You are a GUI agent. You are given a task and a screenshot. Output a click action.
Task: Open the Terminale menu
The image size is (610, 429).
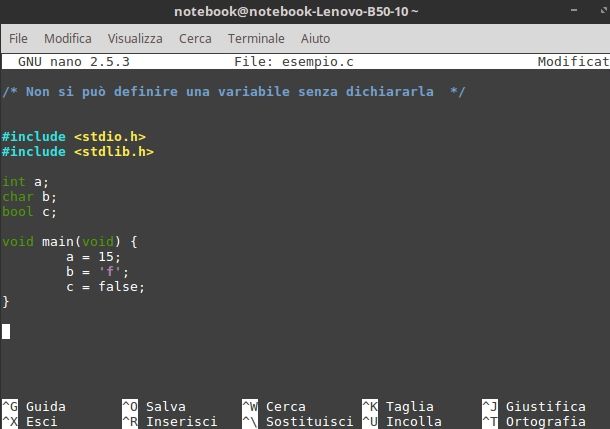pyautogui.click(x=256, y=39)
